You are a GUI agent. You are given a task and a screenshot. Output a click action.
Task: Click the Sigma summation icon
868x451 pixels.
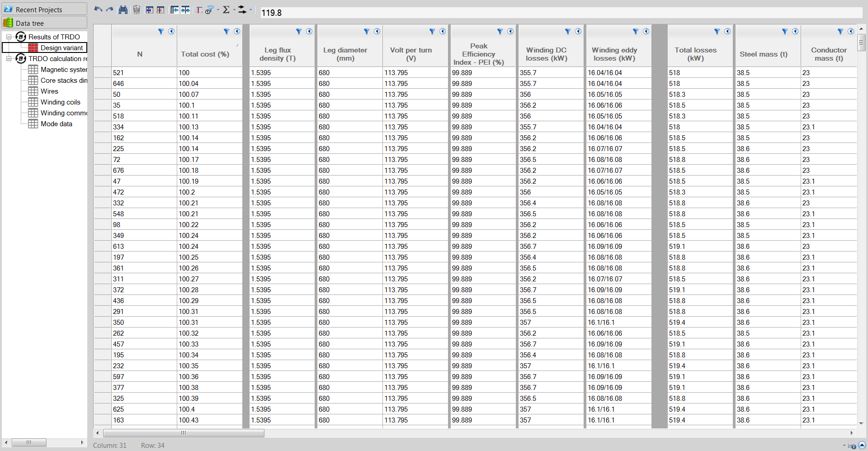[226, 10]
